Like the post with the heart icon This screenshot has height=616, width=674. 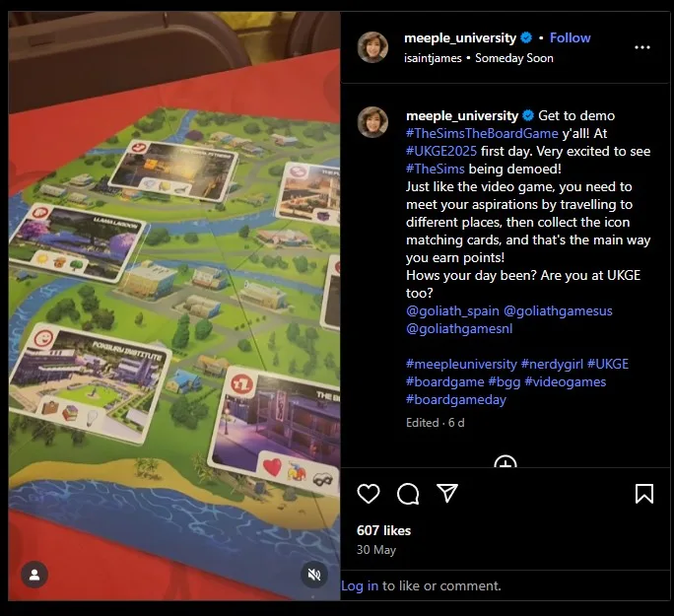point(369,494)
